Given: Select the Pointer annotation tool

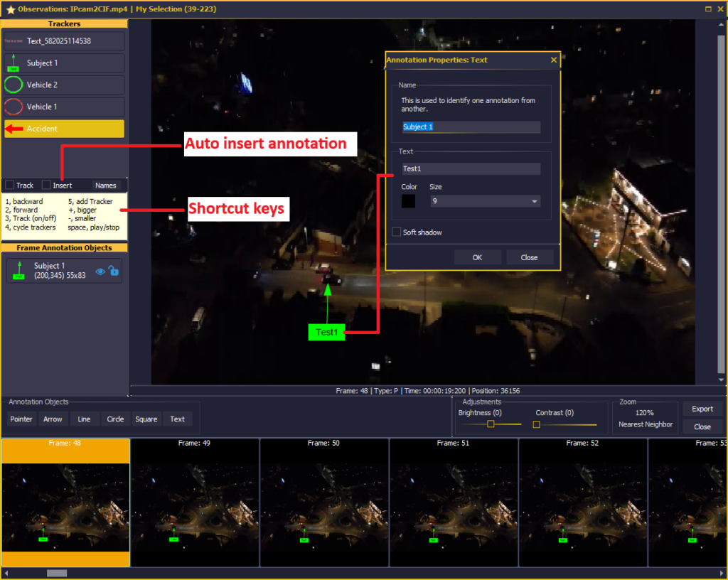Looking at the screenshot, I should point(21,419).
